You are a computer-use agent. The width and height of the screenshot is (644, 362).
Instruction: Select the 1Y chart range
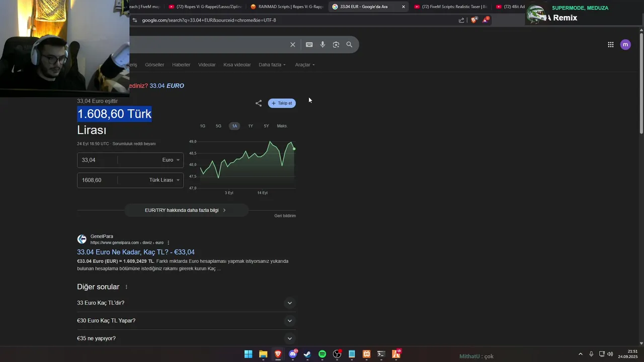click(251, 126)
